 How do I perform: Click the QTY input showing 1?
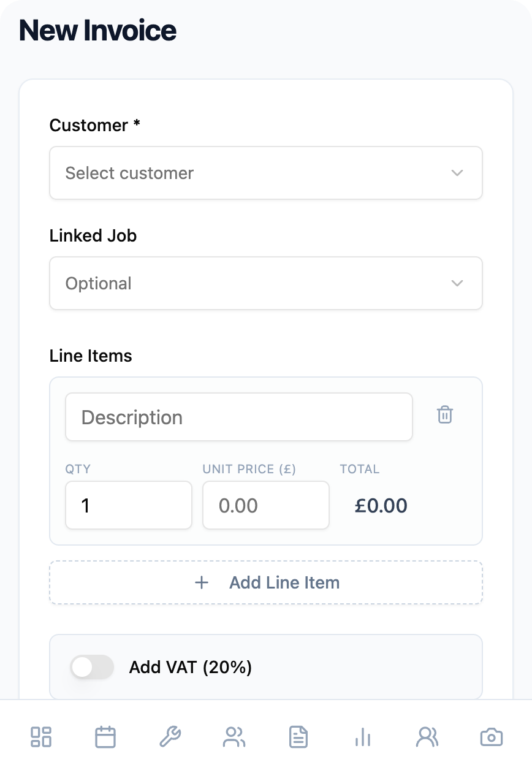pyautogui.click(x=128, y=505)
